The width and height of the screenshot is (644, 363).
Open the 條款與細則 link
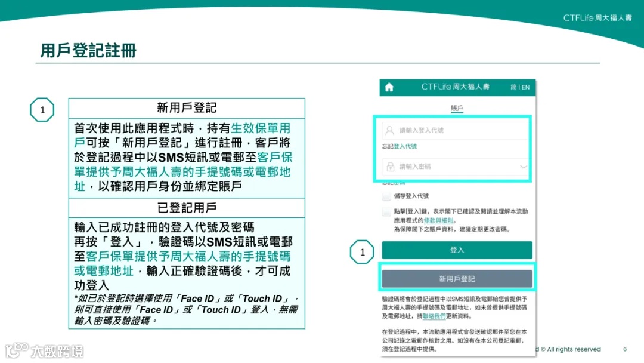[438, 220]
